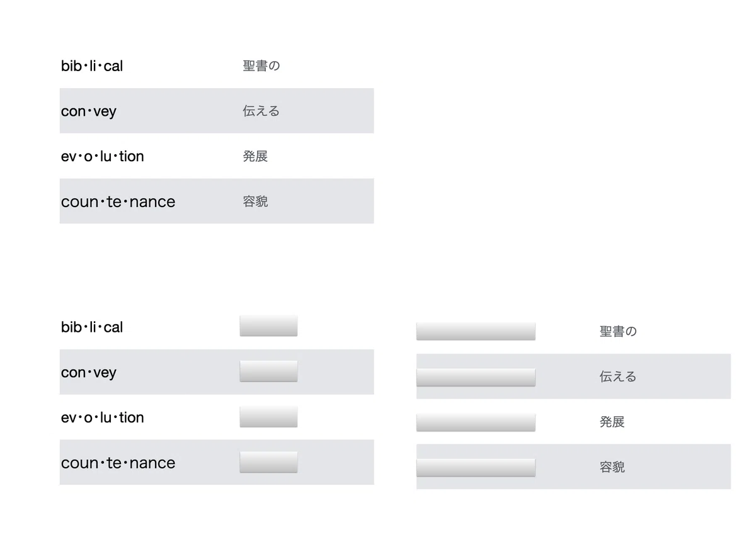The height and width of the screenshot is (554, 756).
Task: Click 聖書の in the right-side table
Action: 618,331
